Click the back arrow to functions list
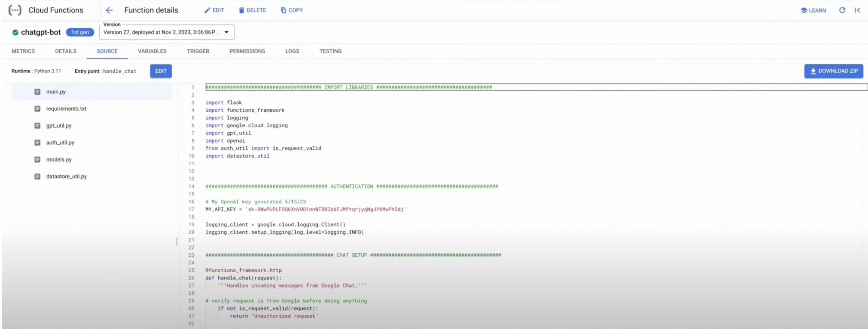The height and width of the screenshot is (329, 868). [x=109, y=10]
